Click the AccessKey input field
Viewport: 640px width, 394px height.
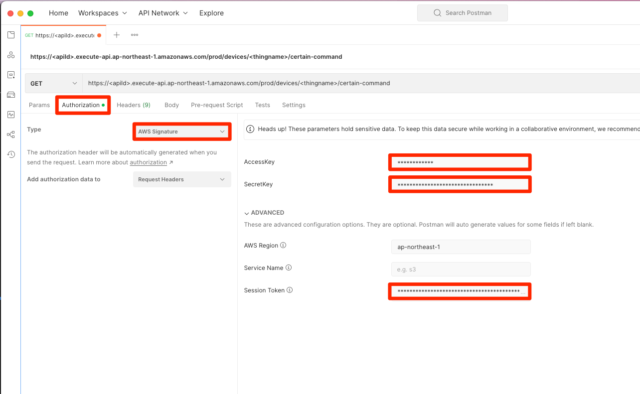[460, 162]
